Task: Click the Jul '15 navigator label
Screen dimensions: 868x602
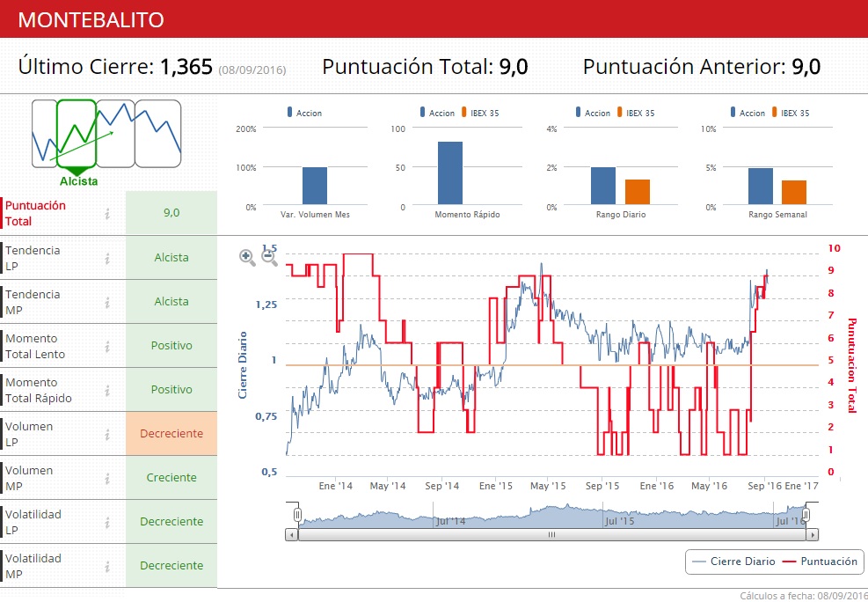Action: pos(619,521)
